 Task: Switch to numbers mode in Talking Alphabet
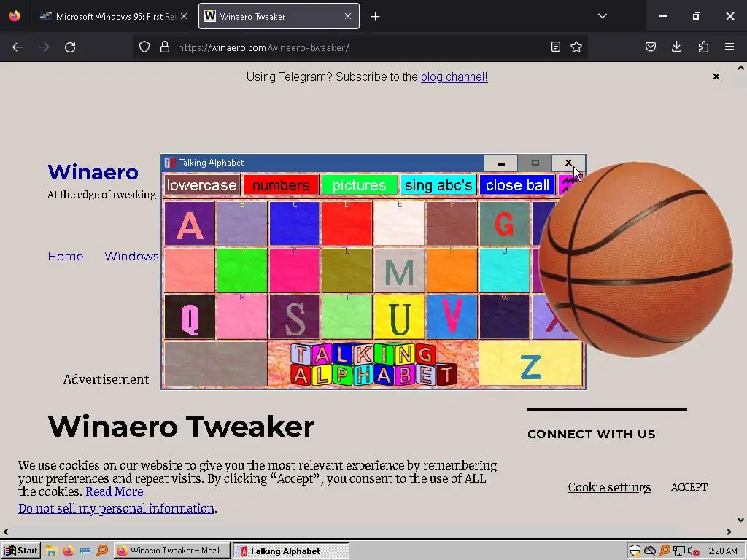281,185
